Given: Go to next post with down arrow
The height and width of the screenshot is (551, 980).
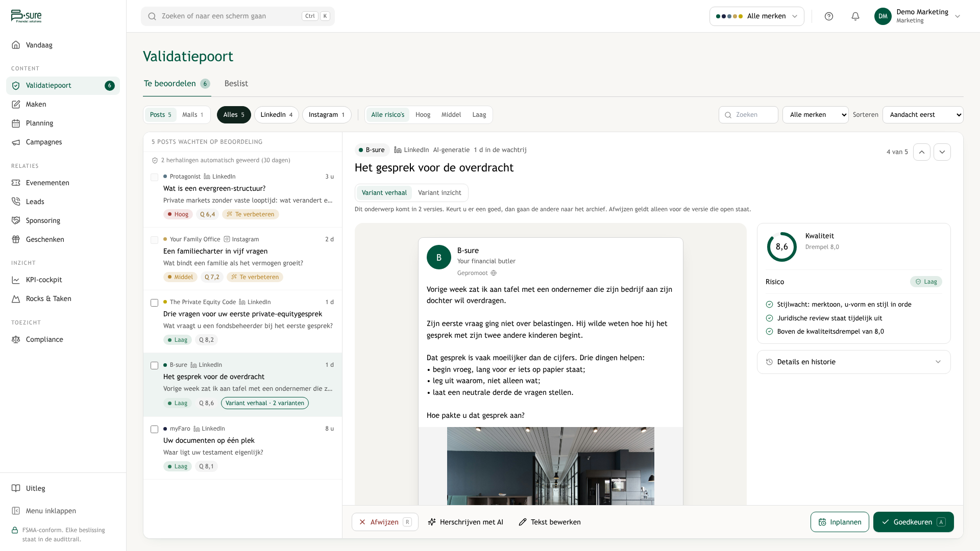Looking at the screenshot, I should (942, 152).
